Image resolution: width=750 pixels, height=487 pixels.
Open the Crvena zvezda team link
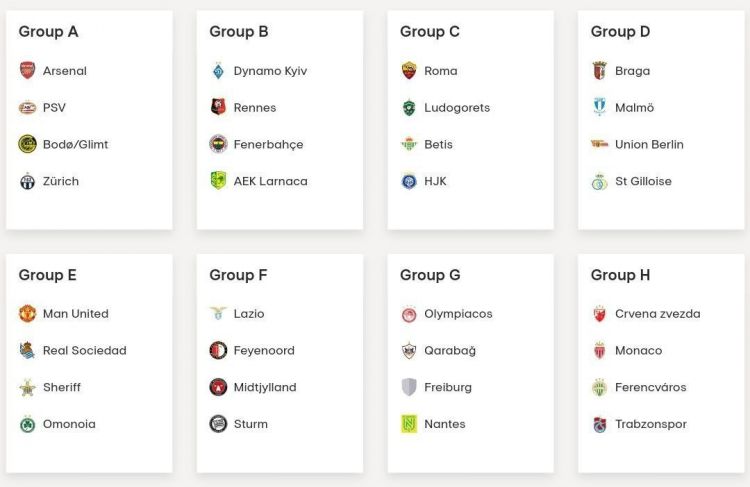click(657, 314)
